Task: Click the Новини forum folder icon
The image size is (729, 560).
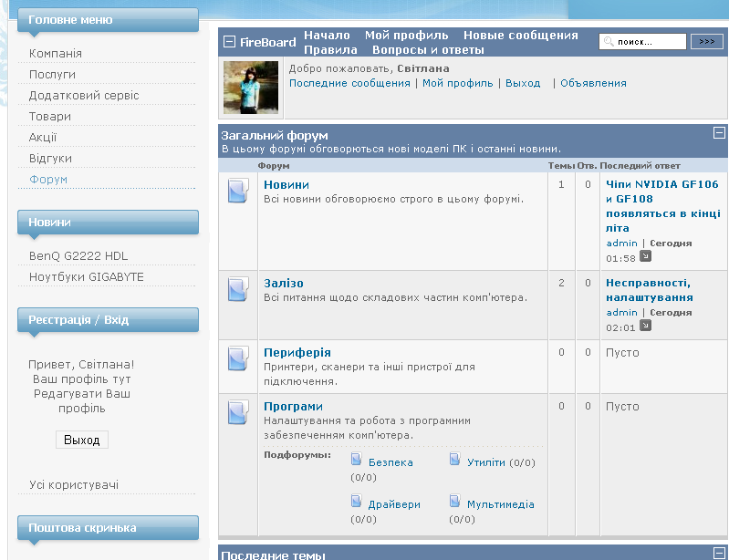Action: point(238,191)
